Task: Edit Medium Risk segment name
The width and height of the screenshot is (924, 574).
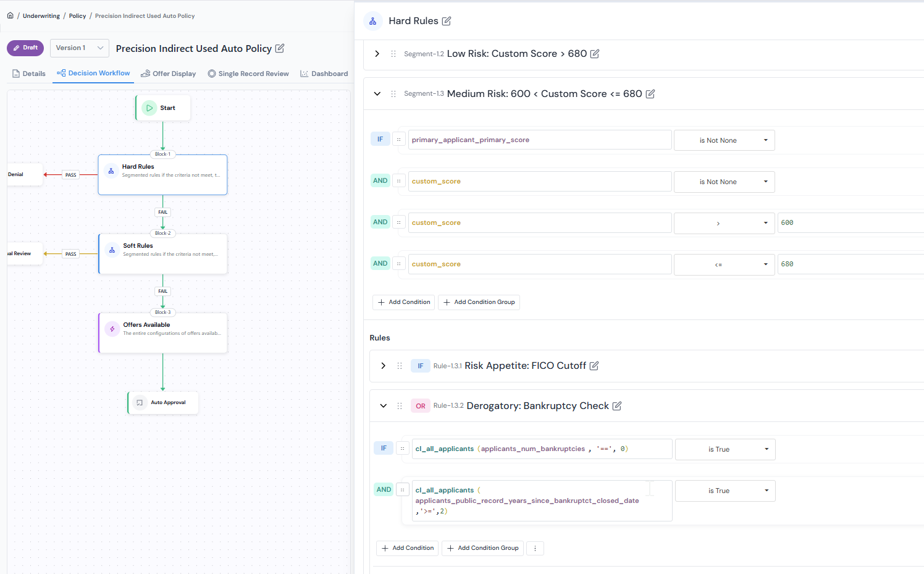Action: coord(650,94)
